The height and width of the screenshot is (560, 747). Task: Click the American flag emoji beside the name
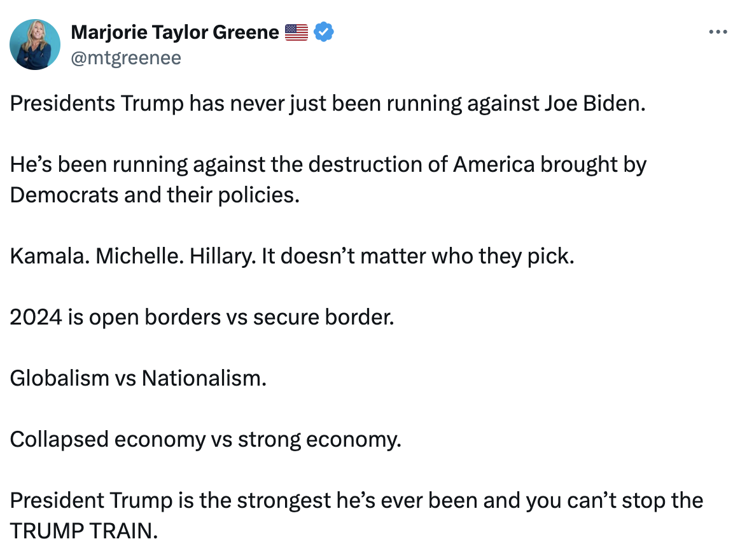[x=297, y=32]
